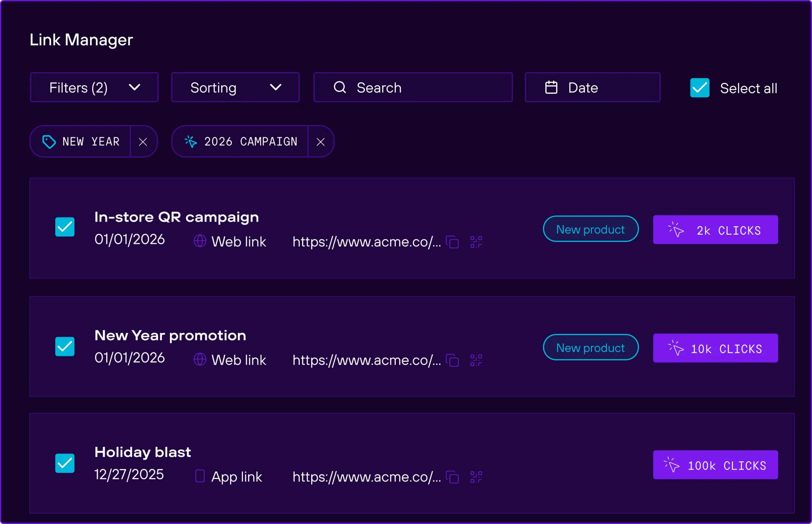Expand the Filters (2) dropdown
This screenshot has width=812, height=524.
94,88
